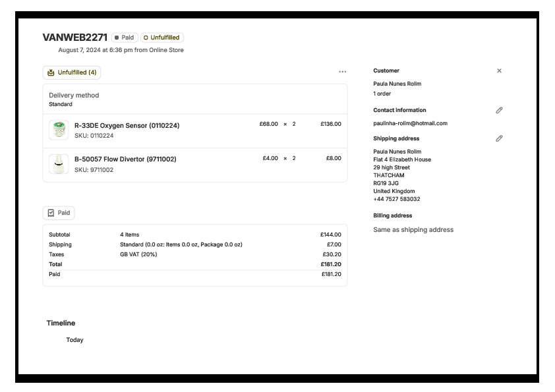Image resolution: width=555 pixels, height=392 pixels.
Task: Click the Unfulfilled status badge near order number
Action: click(x=161, y=38)
